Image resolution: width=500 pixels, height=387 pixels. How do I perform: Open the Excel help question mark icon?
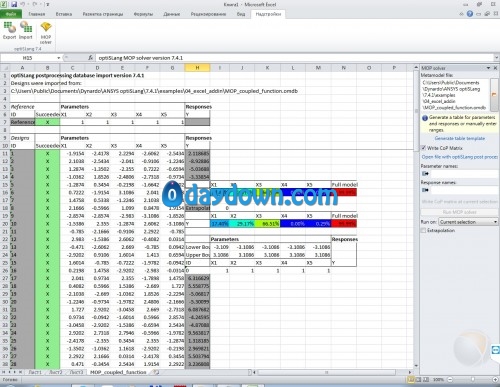coord(470,14)
